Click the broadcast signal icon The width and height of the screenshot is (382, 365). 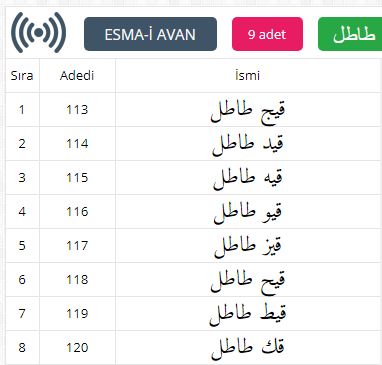click(x=39, y=33)
